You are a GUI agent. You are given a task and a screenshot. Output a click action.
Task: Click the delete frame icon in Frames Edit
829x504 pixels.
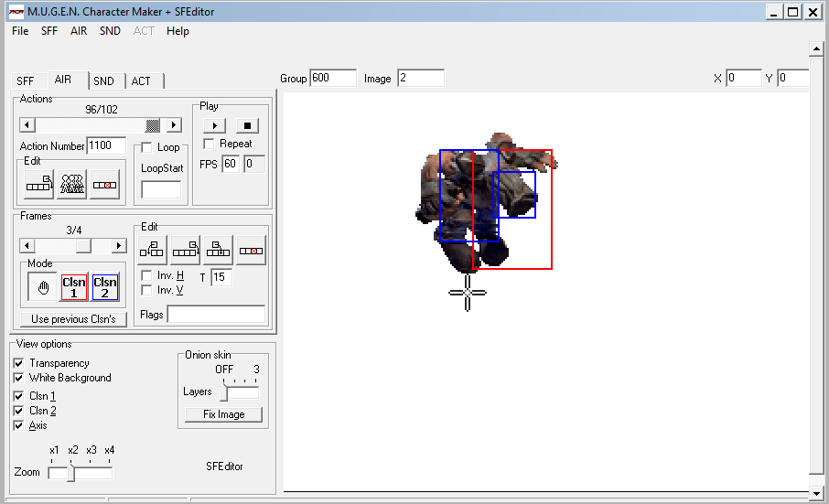coord(251,250)
